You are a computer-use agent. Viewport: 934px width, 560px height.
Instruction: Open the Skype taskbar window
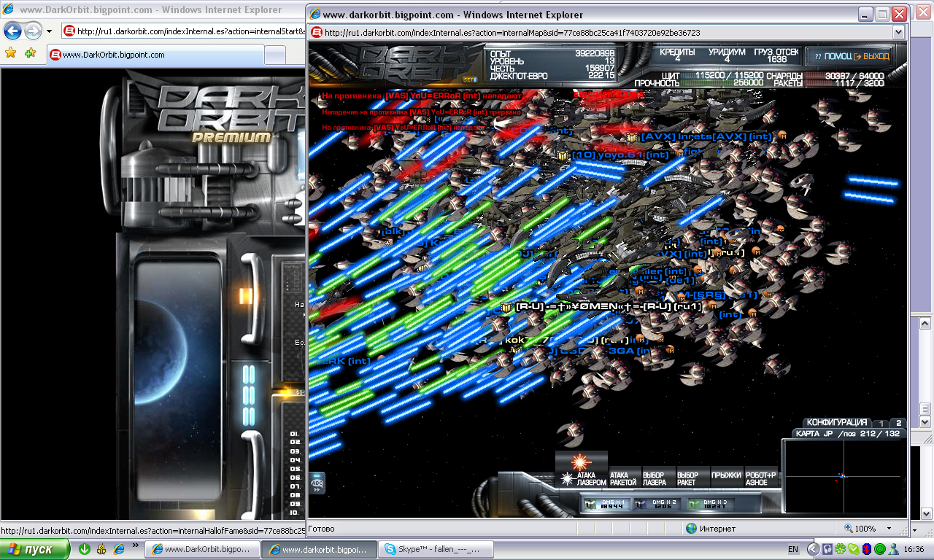coord(436,549)
